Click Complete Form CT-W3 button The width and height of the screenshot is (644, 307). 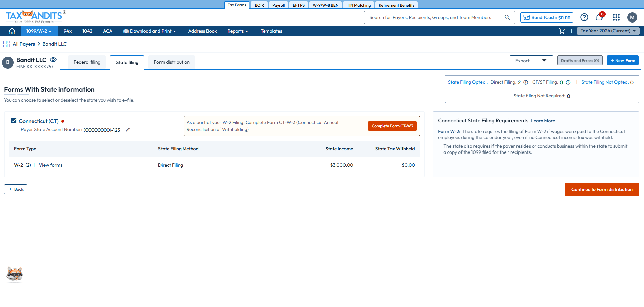[392, 126]
